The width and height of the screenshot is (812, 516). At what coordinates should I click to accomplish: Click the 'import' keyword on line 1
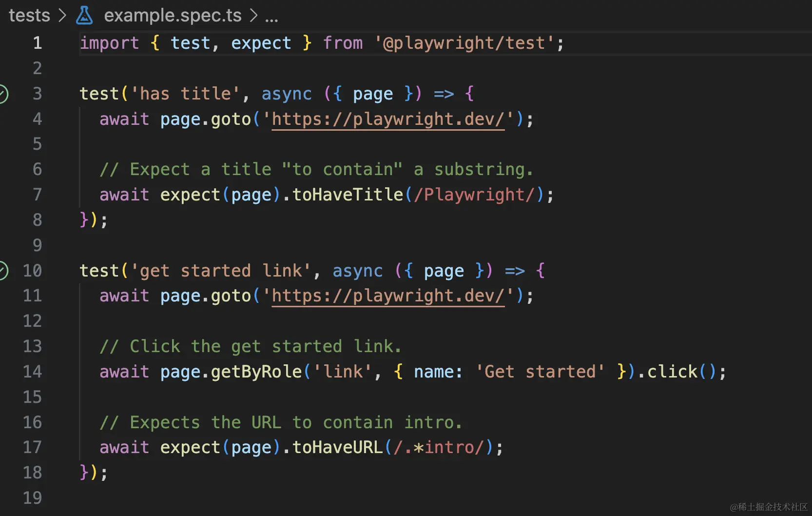pyautogui.click(x=109, y=43)
